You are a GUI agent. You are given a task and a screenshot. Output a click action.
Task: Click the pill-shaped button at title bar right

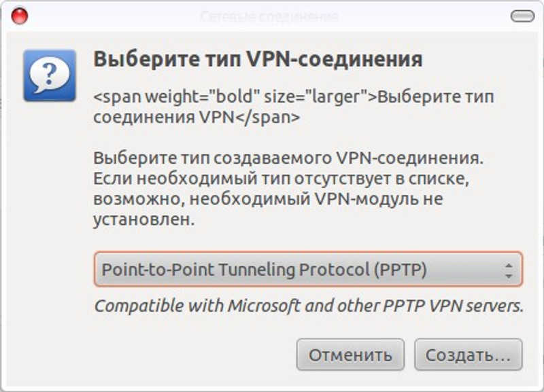(522, 16)
